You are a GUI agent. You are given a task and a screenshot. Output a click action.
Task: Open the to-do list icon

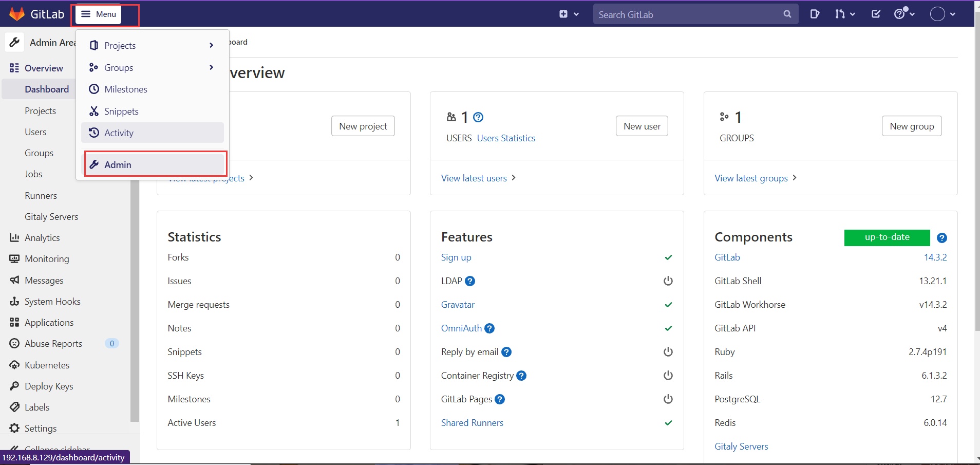pos(876,14)
